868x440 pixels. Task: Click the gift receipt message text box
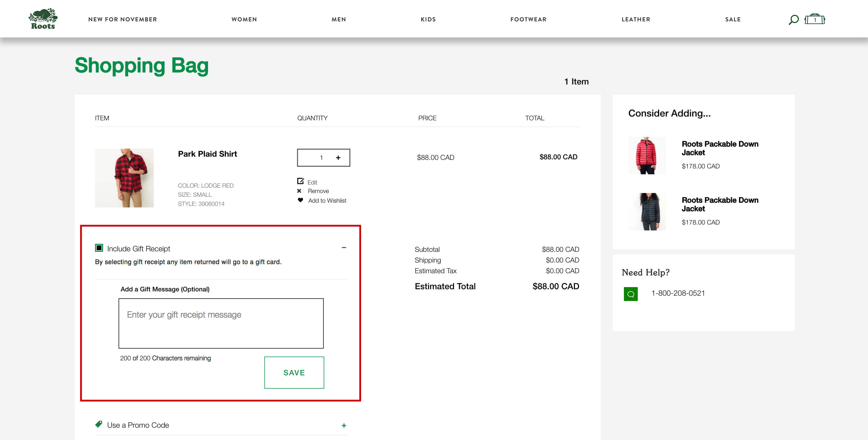(x=221, y=323)
